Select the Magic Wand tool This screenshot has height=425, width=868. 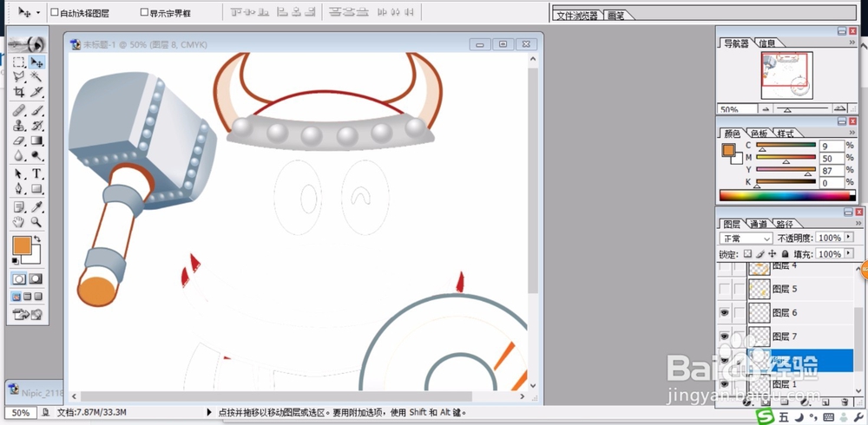coord(36,76)
